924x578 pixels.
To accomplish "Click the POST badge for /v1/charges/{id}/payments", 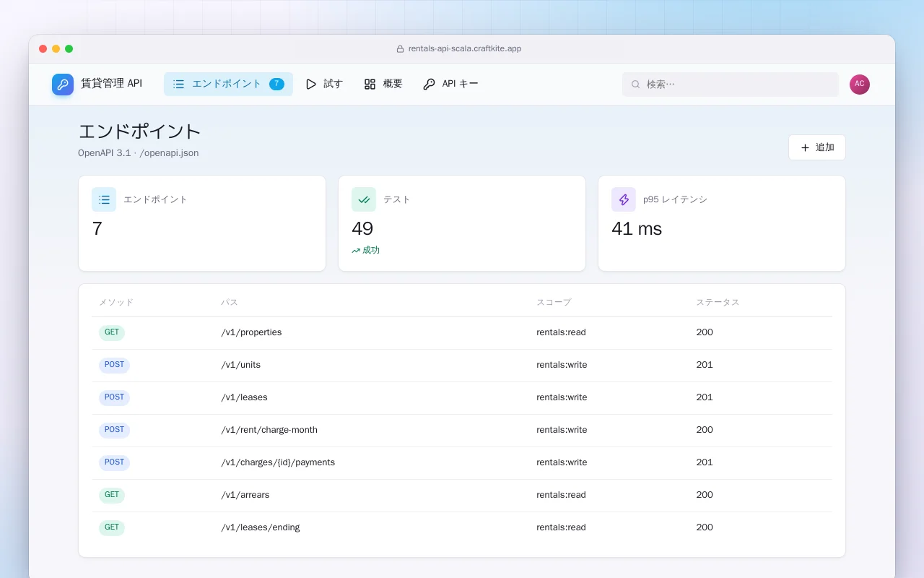I will point(114,462).
